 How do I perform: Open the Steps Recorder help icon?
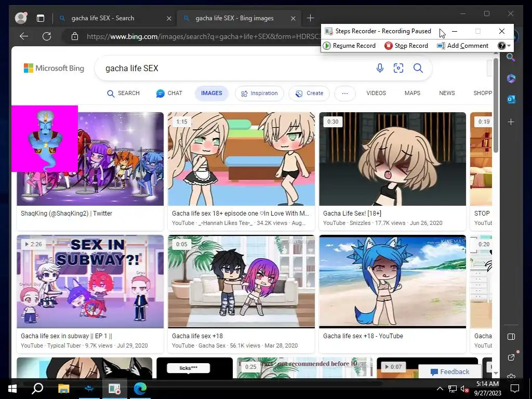click(501, 46)
